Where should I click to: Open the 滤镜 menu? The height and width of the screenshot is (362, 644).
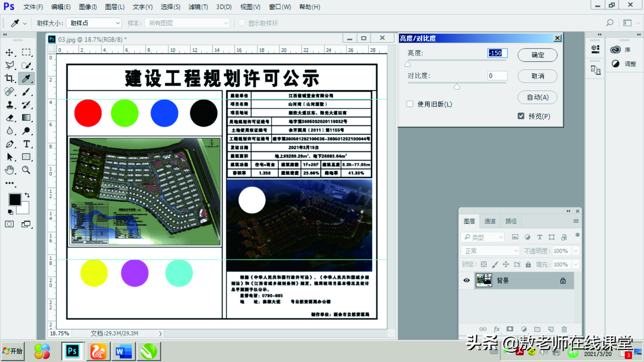[x=198, y=7]
